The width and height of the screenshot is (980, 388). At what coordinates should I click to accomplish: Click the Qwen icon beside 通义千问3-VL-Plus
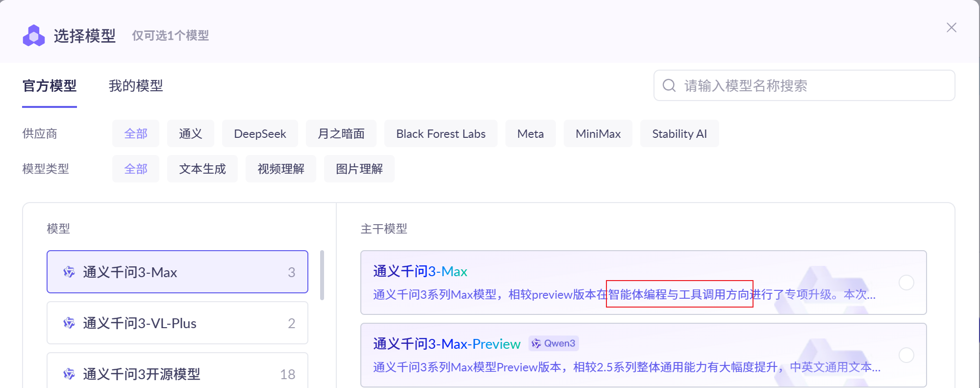tap(69, 323)
